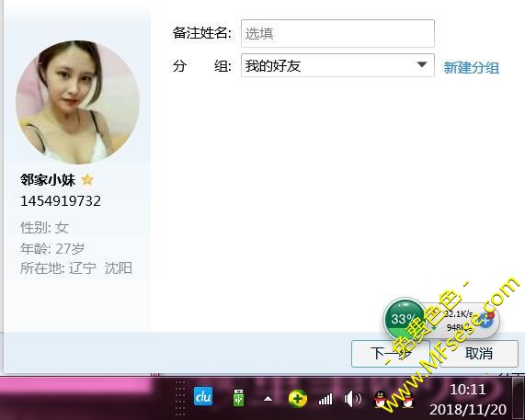Click the gold star icon beside 邻家小妹
The image size is (525, 420).
[87, 180]
